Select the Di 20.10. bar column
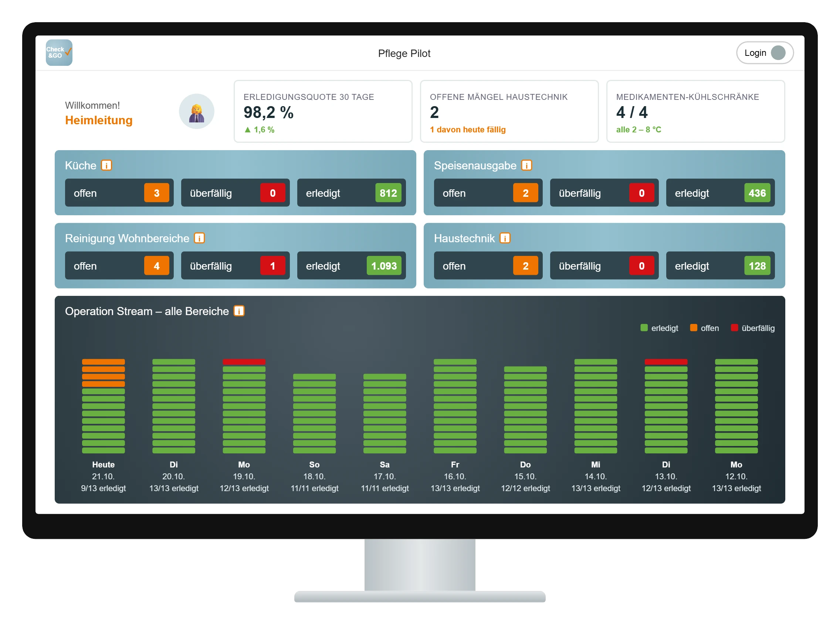 coord(174,406)
